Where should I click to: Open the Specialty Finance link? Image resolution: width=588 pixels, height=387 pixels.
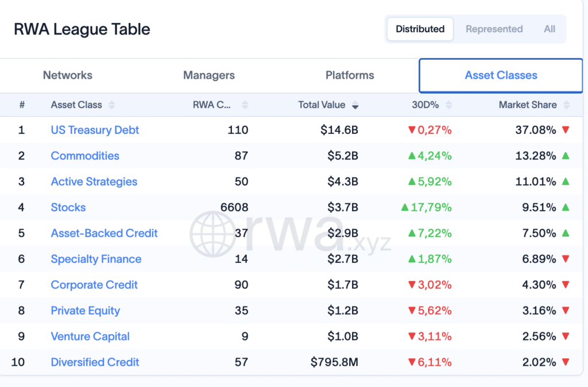point(96,259)
